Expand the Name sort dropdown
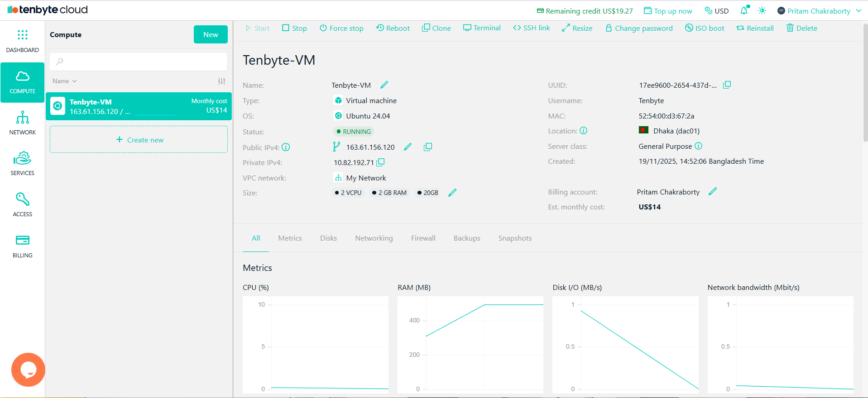The width and height of the screenshot is (868, 398). [65, 81]
